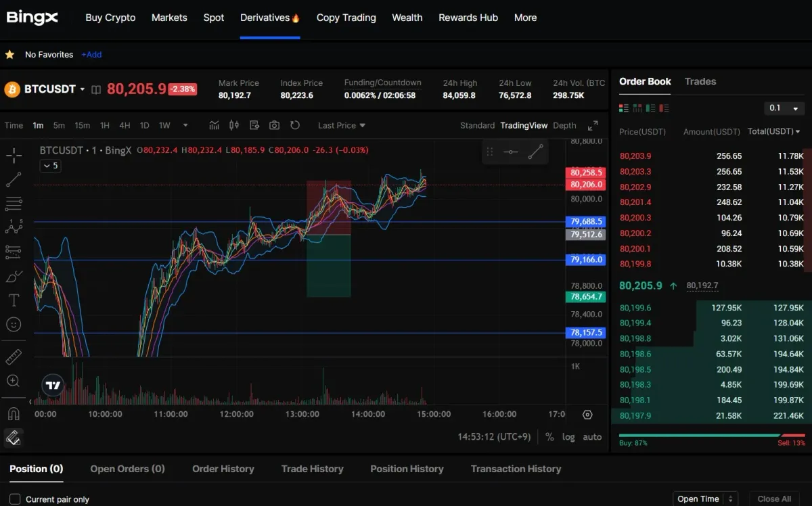Select the Text annotation tool
812x506 pixels.
click(14, 300)
